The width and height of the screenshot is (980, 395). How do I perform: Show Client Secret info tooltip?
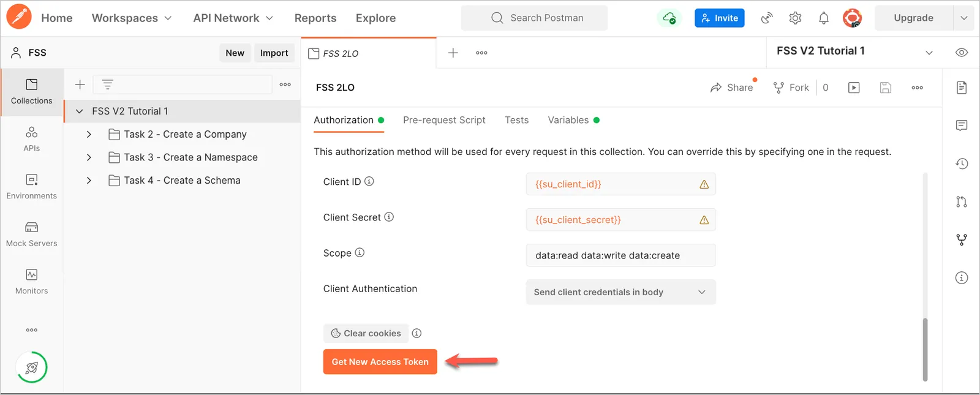[x=389, y=217]
